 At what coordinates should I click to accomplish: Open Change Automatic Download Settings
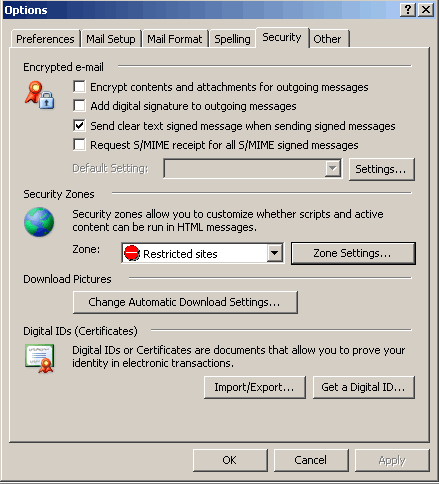pyautogui.click(x=185, y=302)
